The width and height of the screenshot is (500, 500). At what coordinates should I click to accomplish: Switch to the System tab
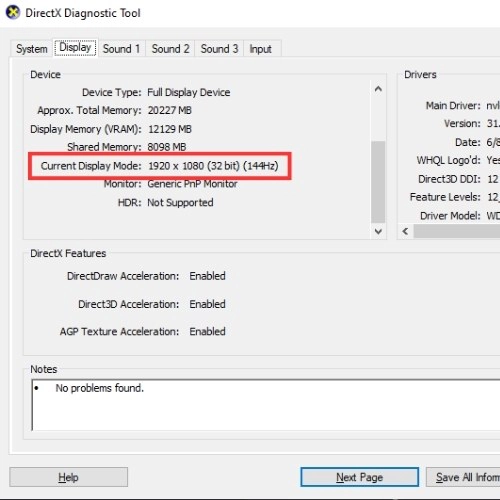(32, 49)
